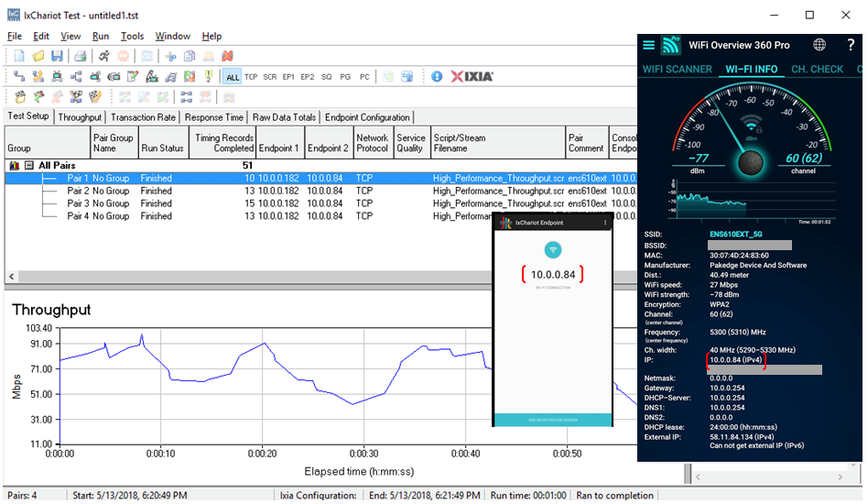
Task: Open the Window menu
Action: tap(173, 36)
